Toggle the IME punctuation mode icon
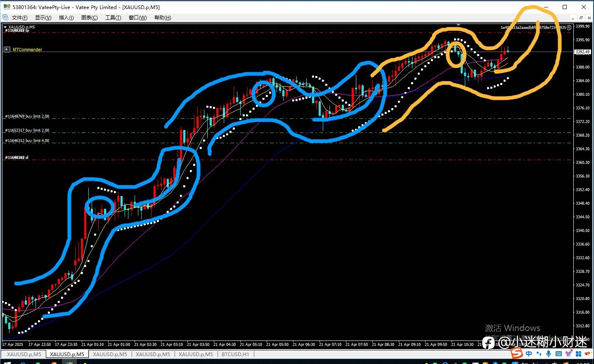The image size is (594, 364). [539, 354]
